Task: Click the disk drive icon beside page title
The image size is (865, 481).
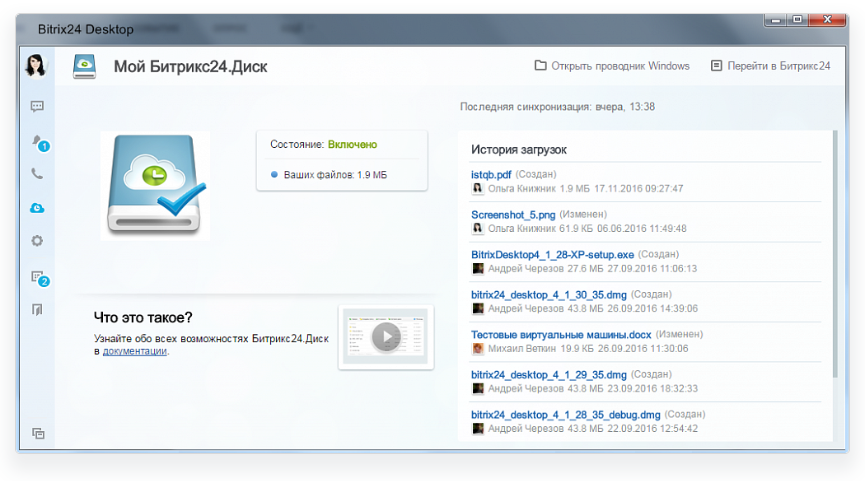Action: [x=84, y=67]
